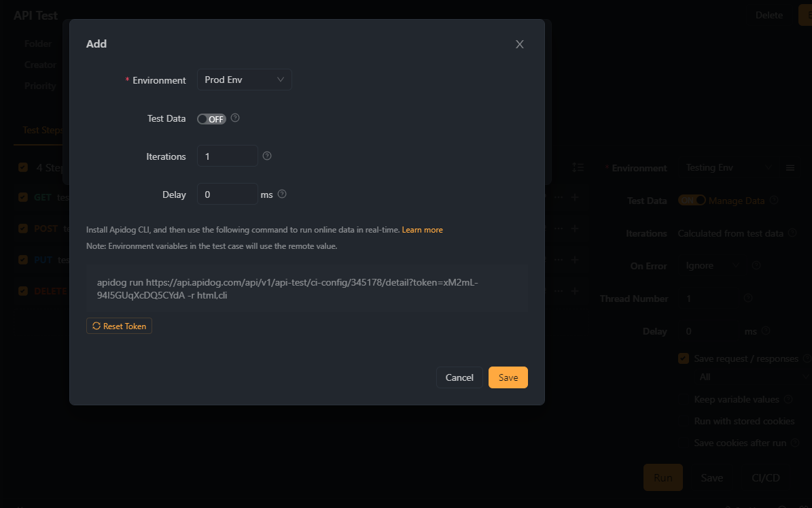Focus the Delay input field in dialog
812x508 pixels.
pos(228,194)
